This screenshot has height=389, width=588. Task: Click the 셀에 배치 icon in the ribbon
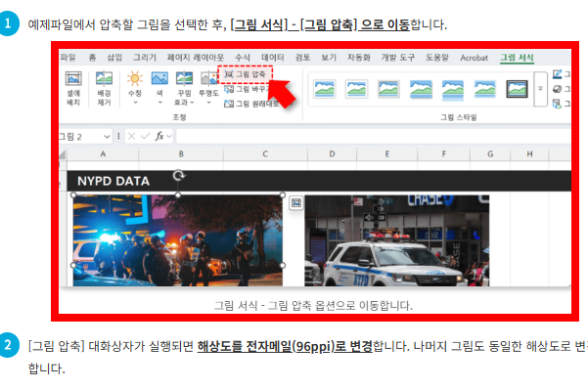click(x=73, y=79)
